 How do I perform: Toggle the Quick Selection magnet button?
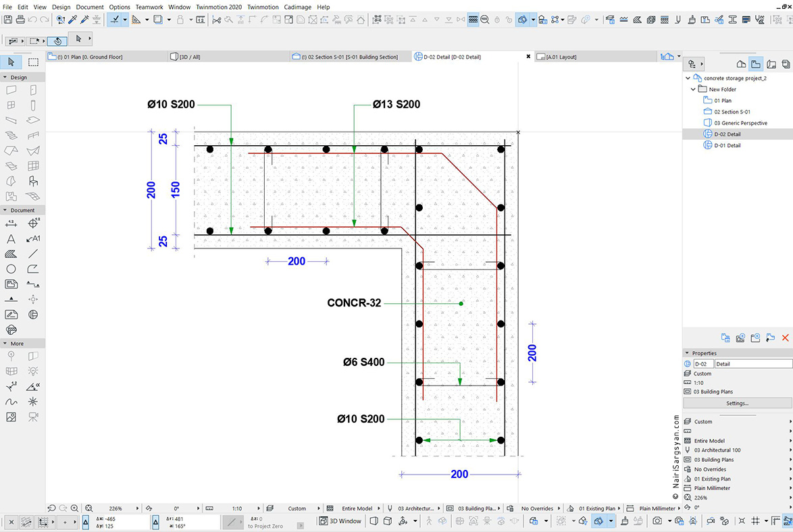pos(57,41)
